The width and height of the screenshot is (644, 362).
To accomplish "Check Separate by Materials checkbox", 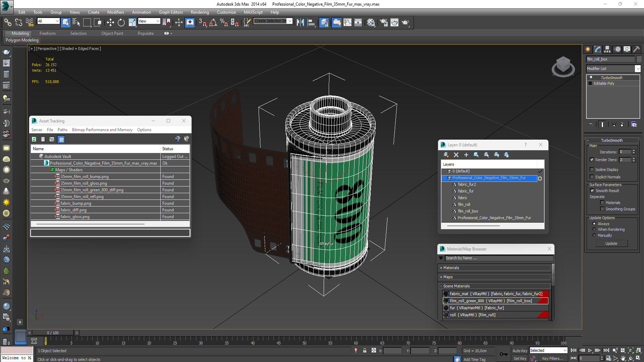I will [x=602, y=203].
